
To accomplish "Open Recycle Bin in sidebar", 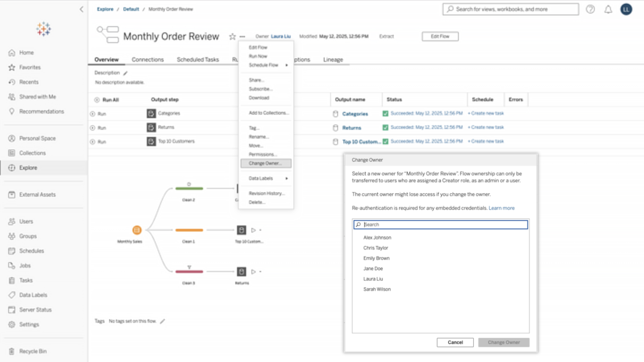I will coord(32,351).
